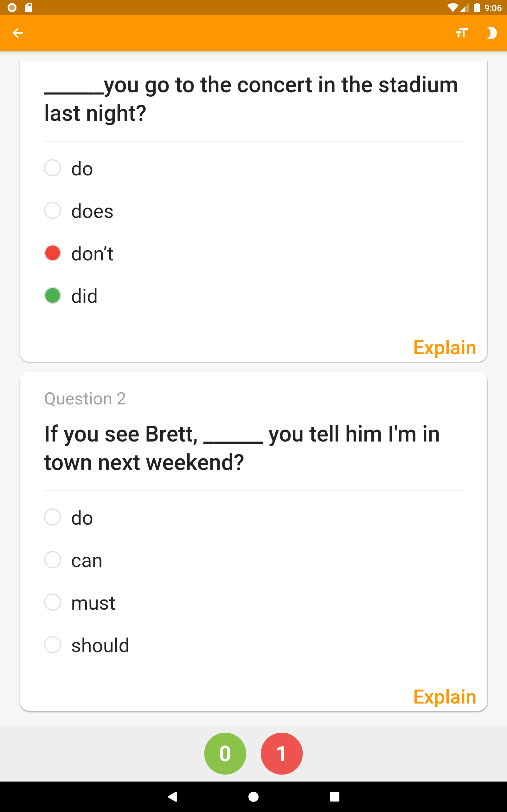The image size is (507, 812).
Task: Select the 'does' radio option
Action: point(53,210)
